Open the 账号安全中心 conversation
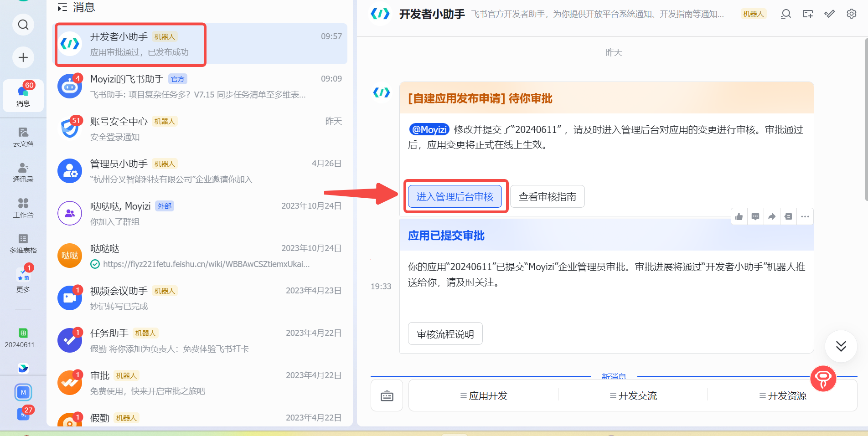This screenshot has height=436, width=868. tap(200, 128)
